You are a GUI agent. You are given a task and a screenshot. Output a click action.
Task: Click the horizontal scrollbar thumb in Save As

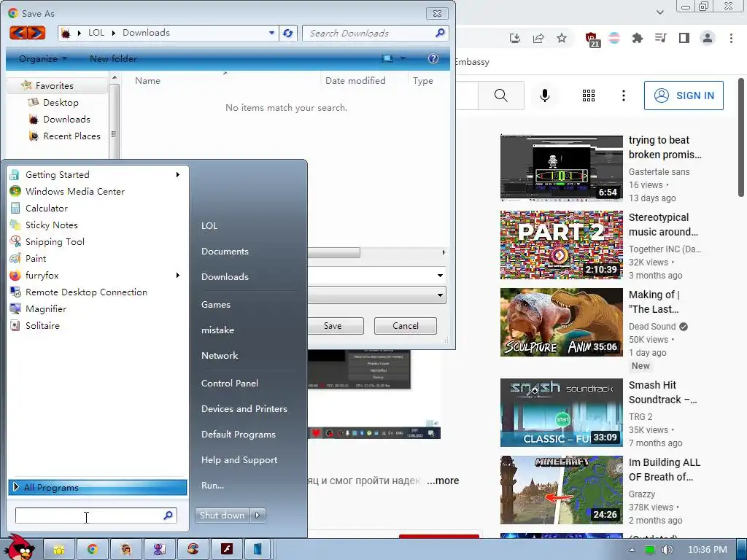click(333, 252)
